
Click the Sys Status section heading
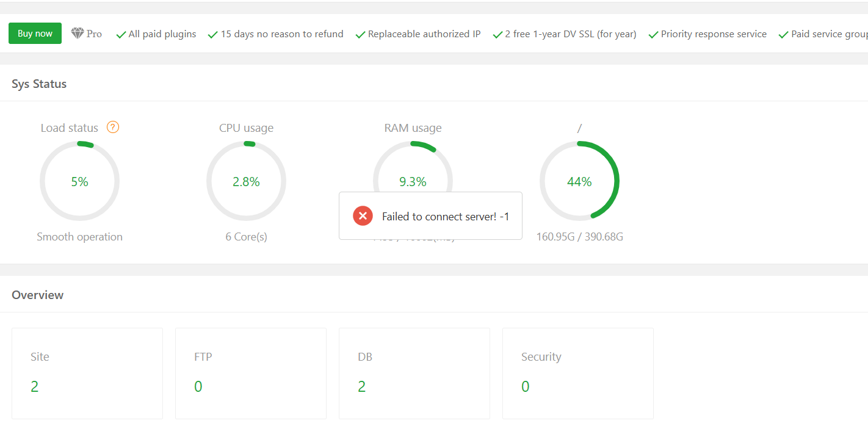(x=39, y=84)
